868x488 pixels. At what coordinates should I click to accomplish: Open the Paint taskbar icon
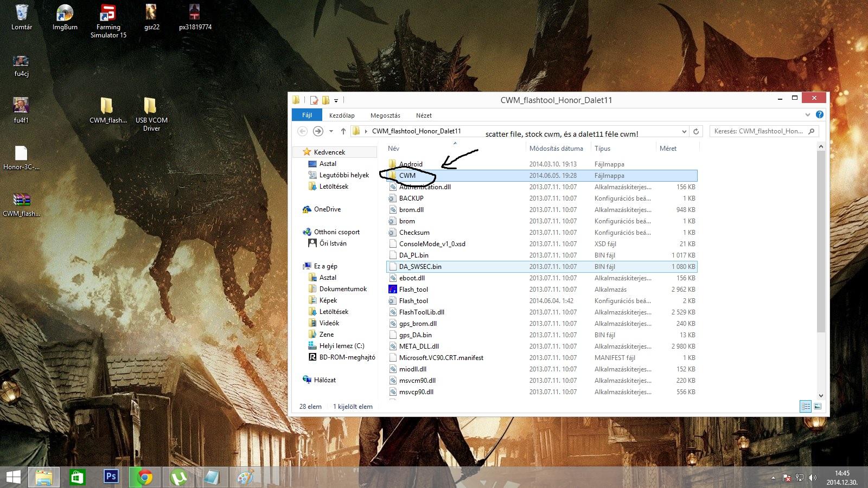pos(245,477)
